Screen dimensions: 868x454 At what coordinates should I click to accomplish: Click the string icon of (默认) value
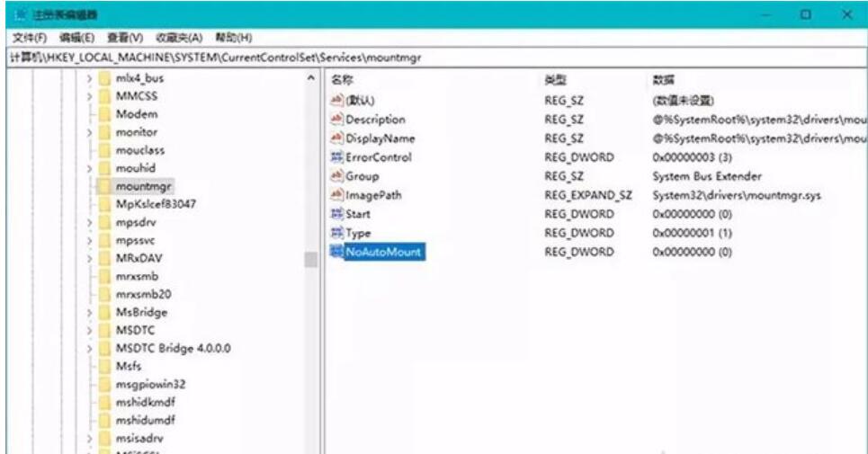click(336, 100)
